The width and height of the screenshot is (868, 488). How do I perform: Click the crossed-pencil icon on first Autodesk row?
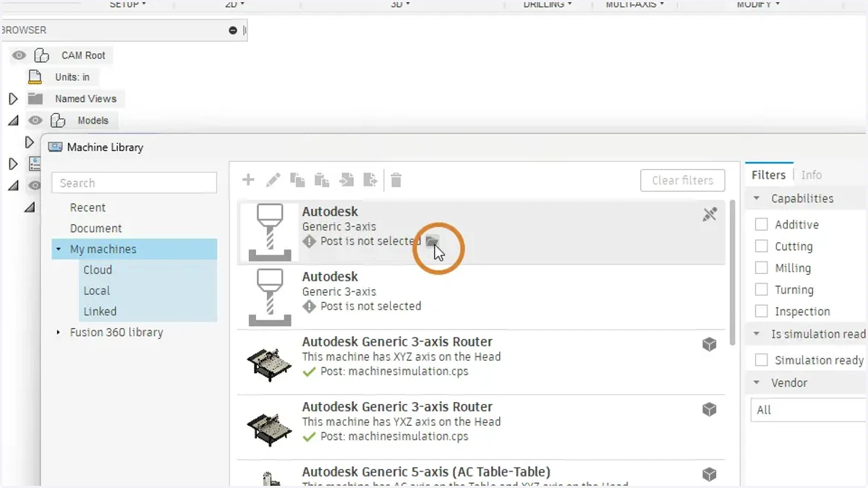tap(710, 214)
